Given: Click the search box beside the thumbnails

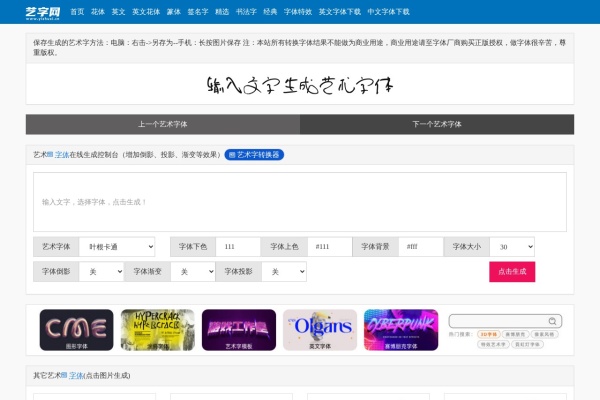Looking at the screenshot, I should (505, 321).
